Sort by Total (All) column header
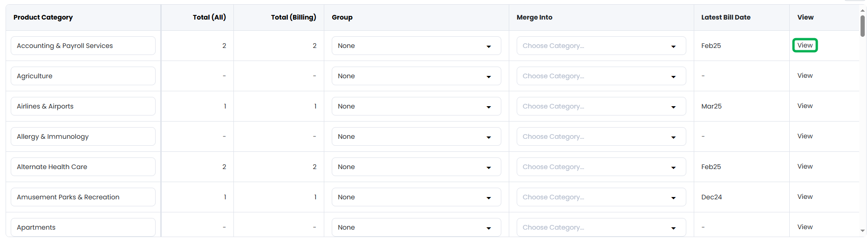Viewport: 868px width, 238px height. pos(209,17)
